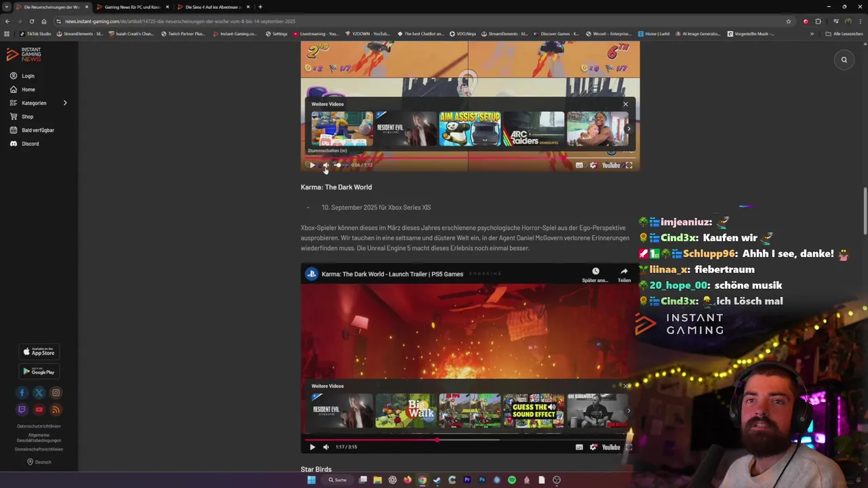This screenshot has height=488, width=868.
Task: Show next suggested videos in Karma player
Action: [628, 410]
